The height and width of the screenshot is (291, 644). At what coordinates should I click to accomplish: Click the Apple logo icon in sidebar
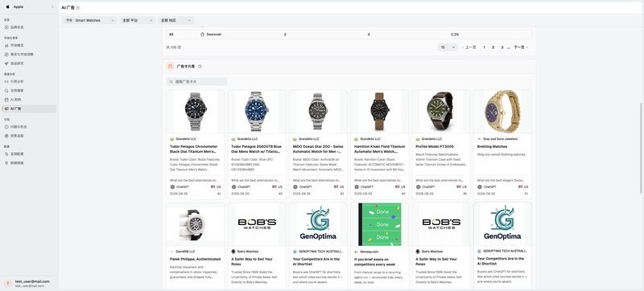coord(8,7)
